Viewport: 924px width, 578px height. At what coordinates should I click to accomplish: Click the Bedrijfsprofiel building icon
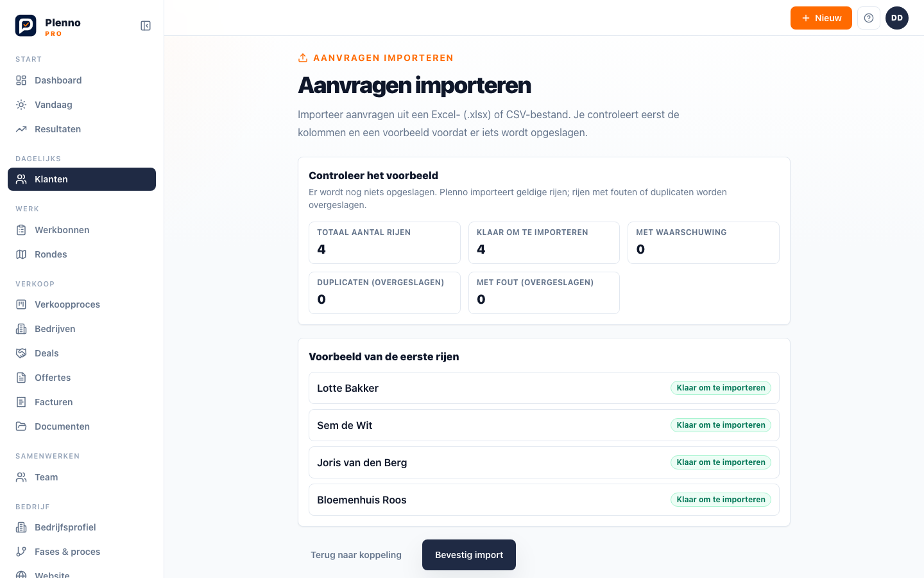coord(21,527)
